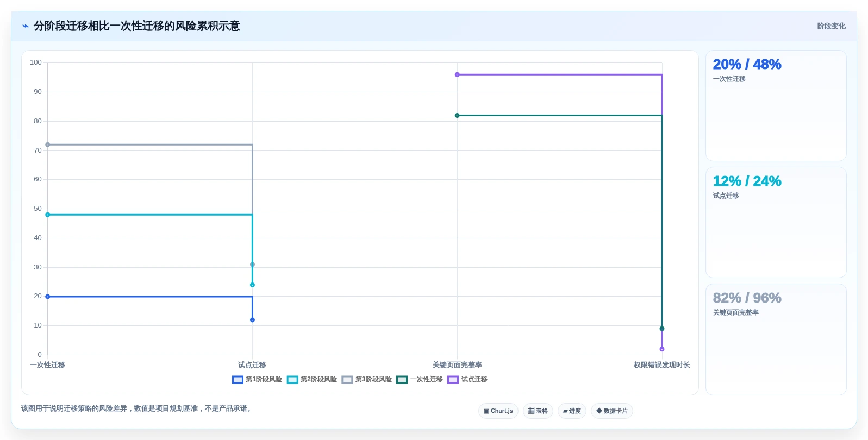The height and width of the screenshot is (440, 868).
Task: Open the Chart.js chip
Action: (x=498, y=411)
